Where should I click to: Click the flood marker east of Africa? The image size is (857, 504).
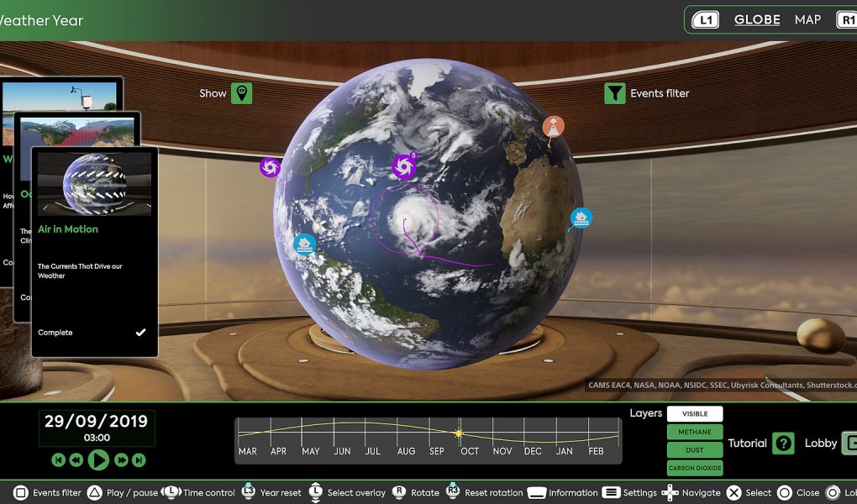pos(581,218)
